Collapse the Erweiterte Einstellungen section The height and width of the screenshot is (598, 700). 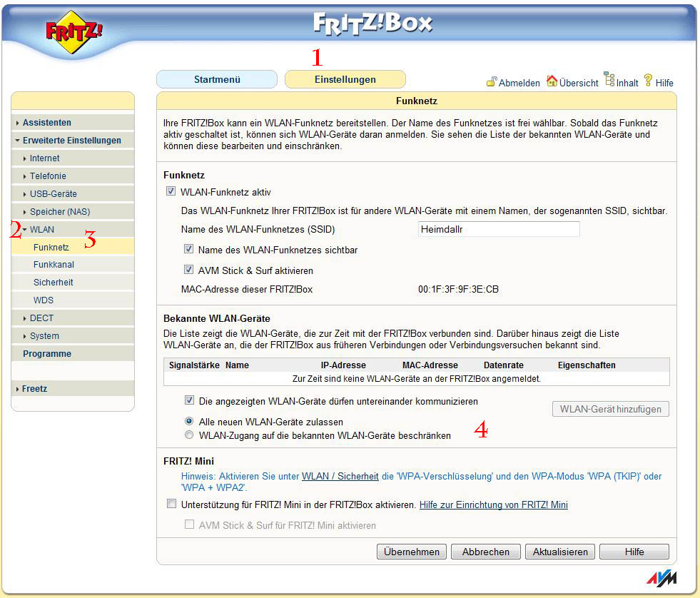pyautogui.click(x=71, y=141)
